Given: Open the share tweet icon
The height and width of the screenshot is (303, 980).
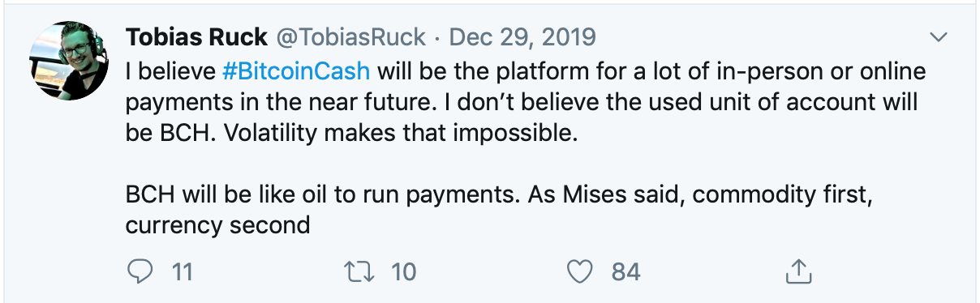Looking at the screenshot, I should coord(799,271).
